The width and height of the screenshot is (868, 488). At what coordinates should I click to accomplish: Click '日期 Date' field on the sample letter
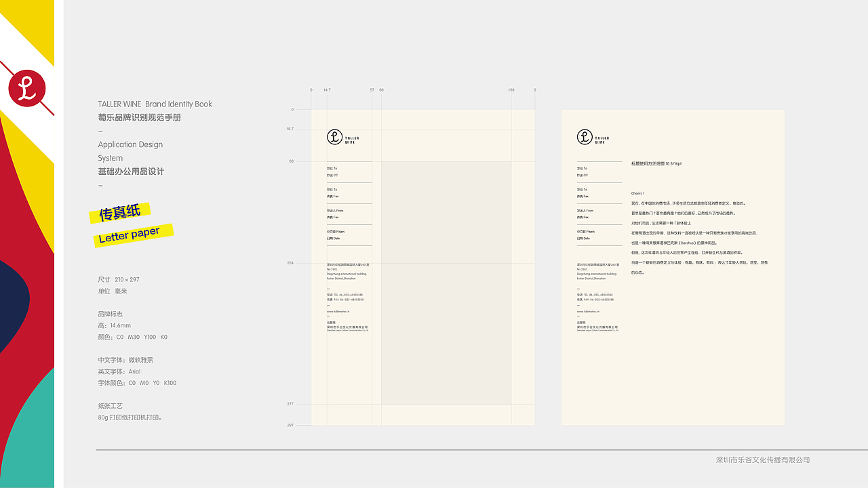pyautogui.click(x=583, y=239)
